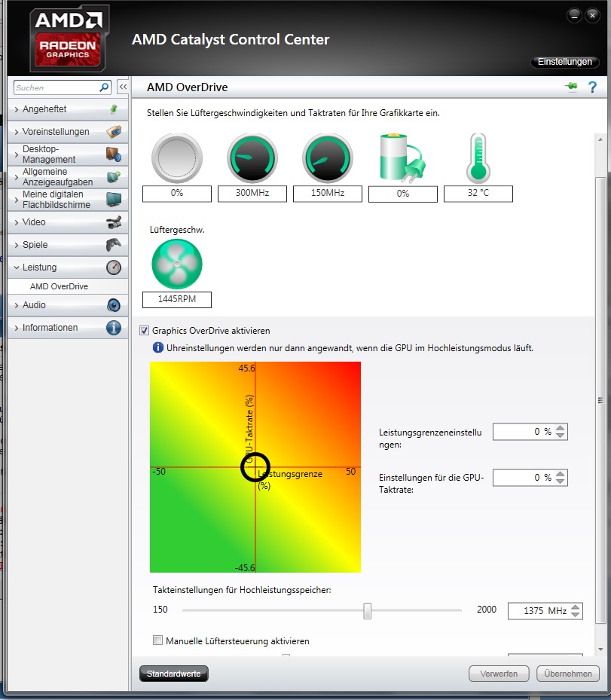Expand the Informationen section
611x700 pixels.
point(17,328)
